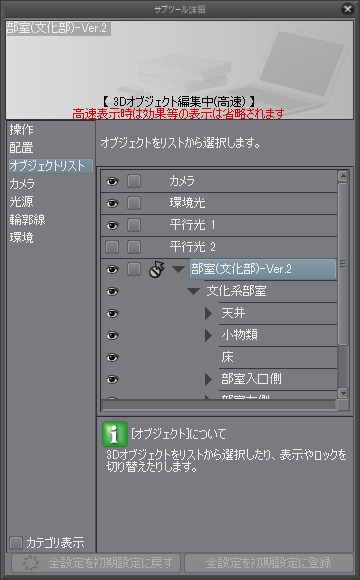Check the lock box for 平行光 1
This screenshot has width=360, height=580.
tap(134, 225)
